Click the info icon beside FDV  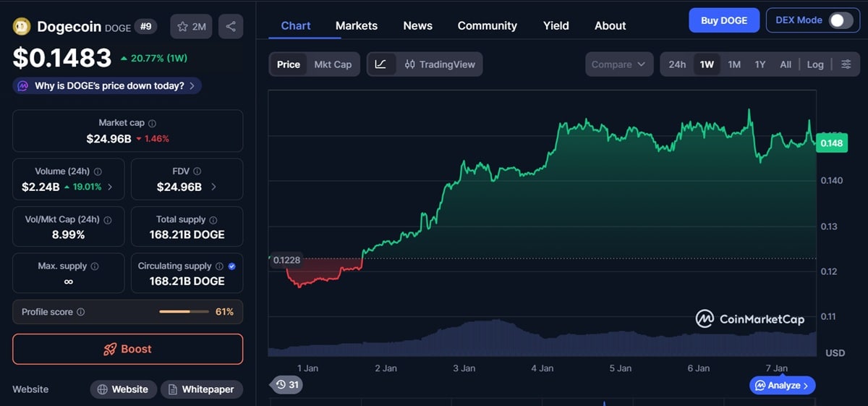197,172
